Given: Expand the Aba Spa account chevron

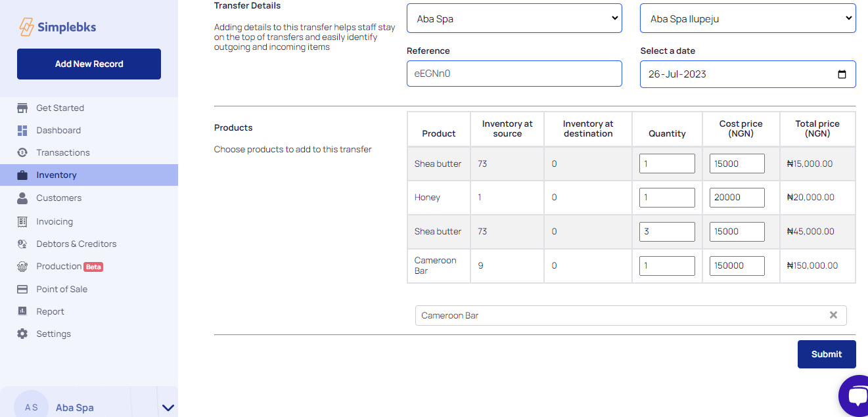Looking at the screenshot, I should pyautogui.click(x=168, y=408).
